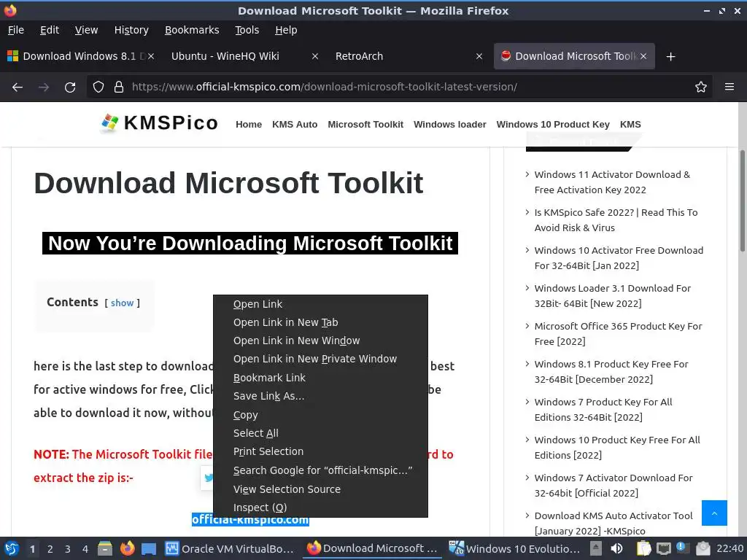The width and height of the screenshot is (747, 560).
Task: Open the clipboard manager tray icon
Action: (643, 548)
